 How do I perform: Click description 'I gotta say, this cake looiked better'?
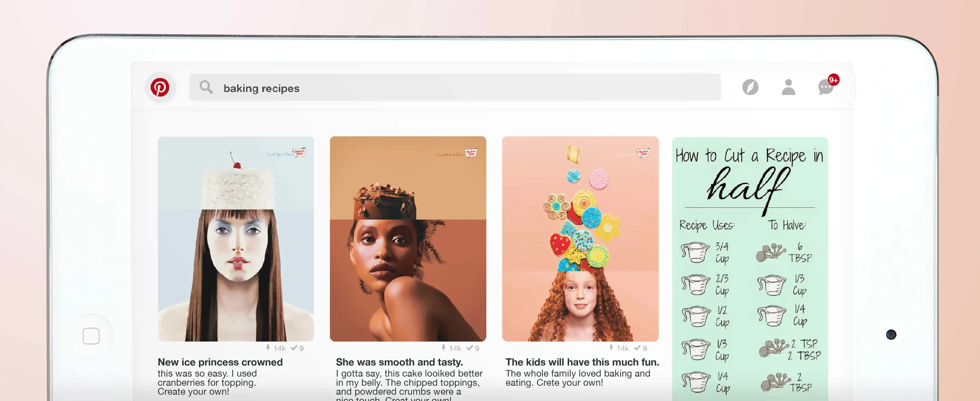point(409,385)
